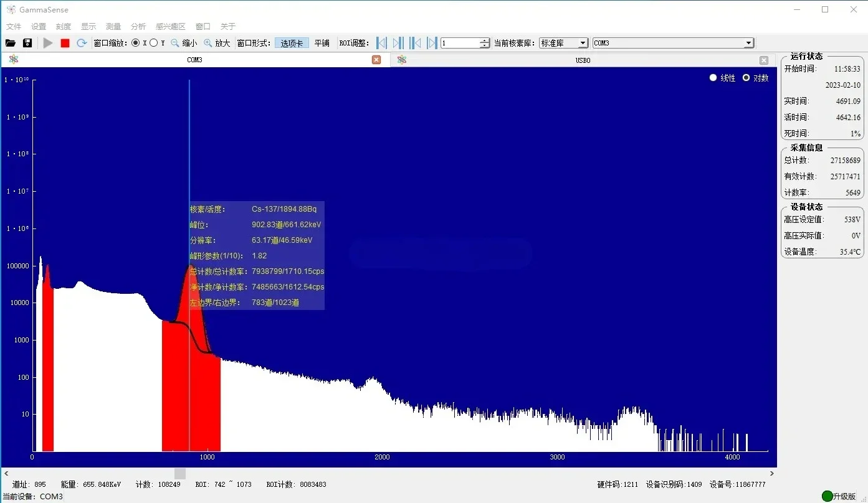
Task: Click the atom icon on the USB0 tab
Action: coord(402,60)
